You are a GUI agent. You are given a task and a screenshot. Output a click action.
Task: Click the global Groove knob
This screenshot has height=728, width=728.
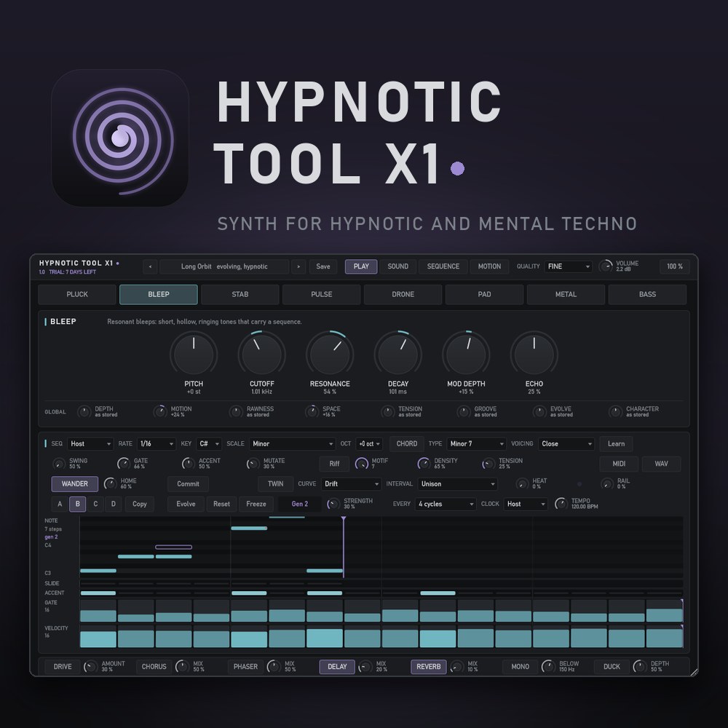click(463, 412)
